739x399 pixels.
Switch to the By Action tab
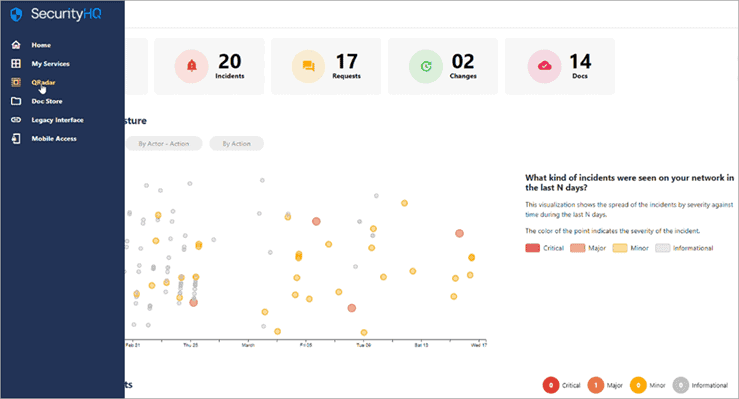tap(237, 144)
